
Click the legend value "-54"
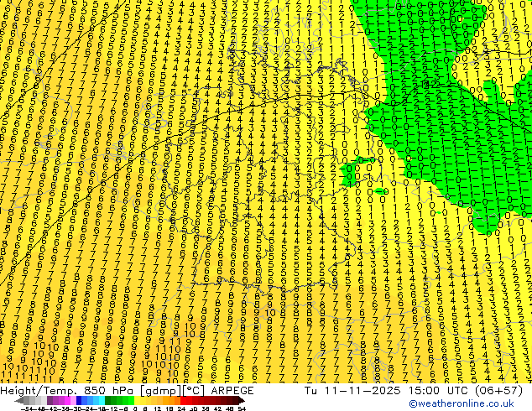tap(27, 408)
